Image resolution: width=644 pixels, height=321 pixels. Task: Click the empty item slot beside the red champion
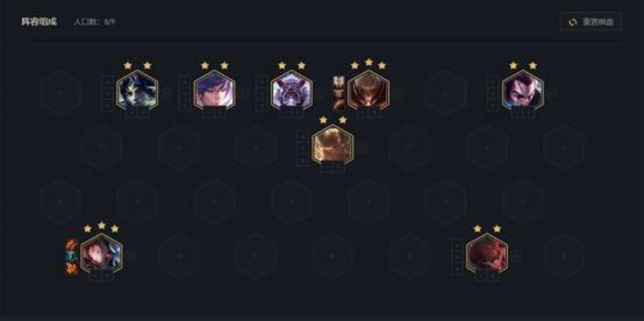(457, 258)
